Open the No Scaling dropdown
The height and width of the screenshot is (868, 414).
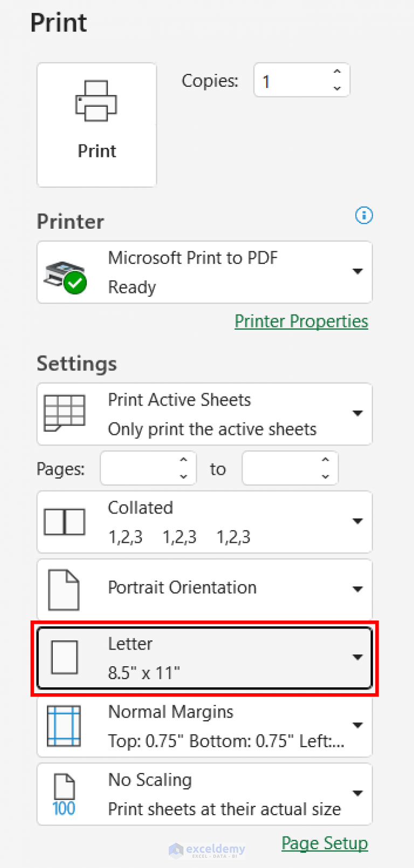click(x=357, y=793)
